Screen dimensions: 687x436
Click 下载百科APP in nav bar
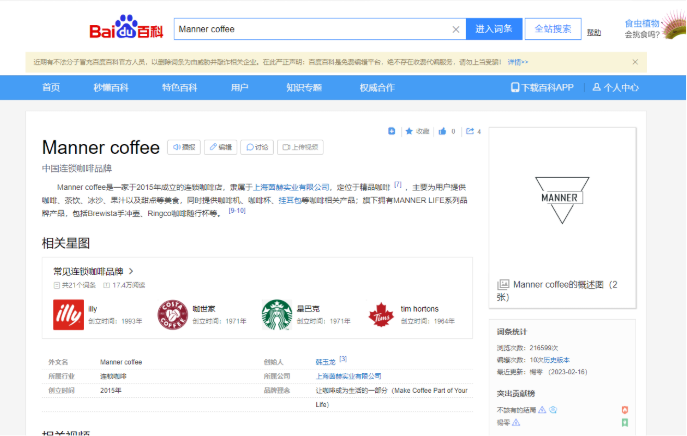[x=542, y=88]
